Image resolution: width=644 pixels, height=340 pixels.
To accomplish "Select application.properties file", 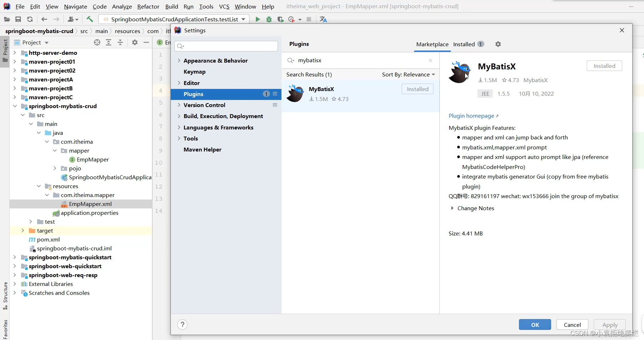I will coord(89,213).
